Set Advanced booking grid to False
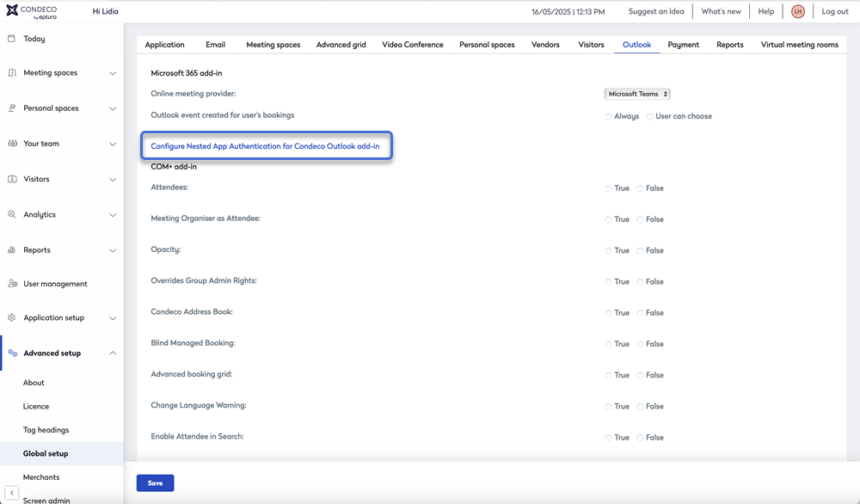Image resolution: width=860 pixels, height=504 pixels. click(640, 376)
